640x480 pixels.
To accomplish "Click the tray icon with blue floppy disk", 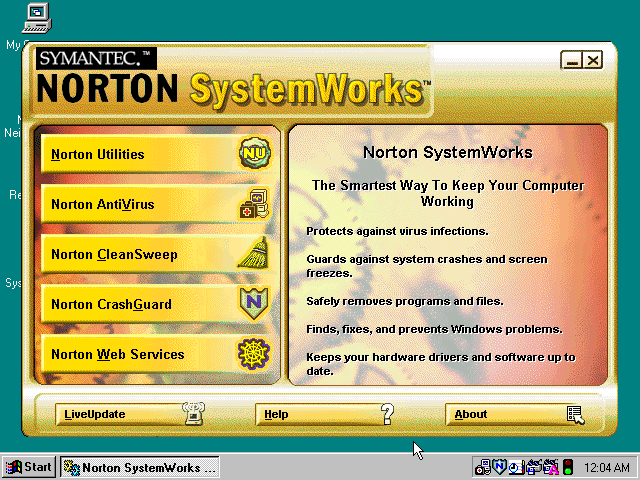I will click(533, 467).
